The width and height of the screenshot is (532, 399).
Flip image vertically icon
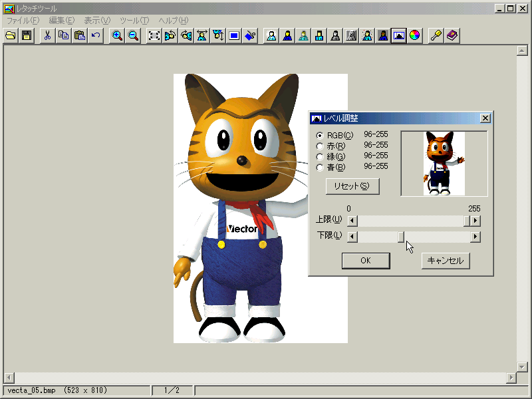[x=218, y=35]
